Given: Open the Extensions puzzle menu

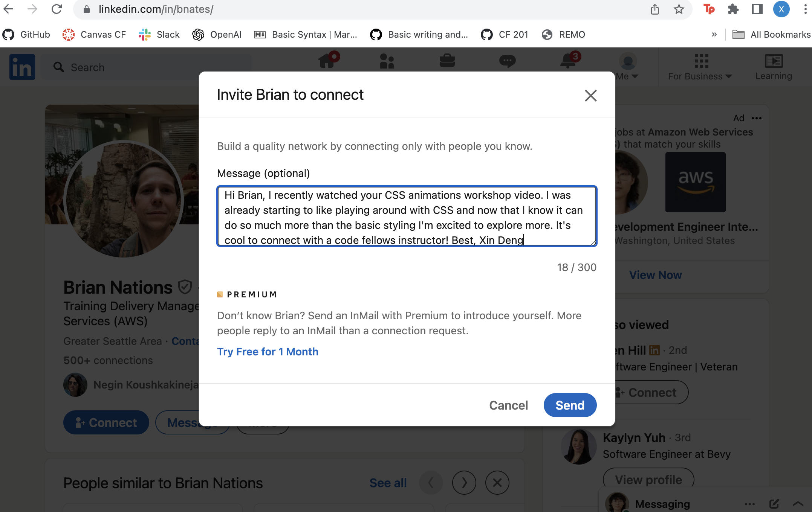Looking at the screenshot, I should [733, 9].
